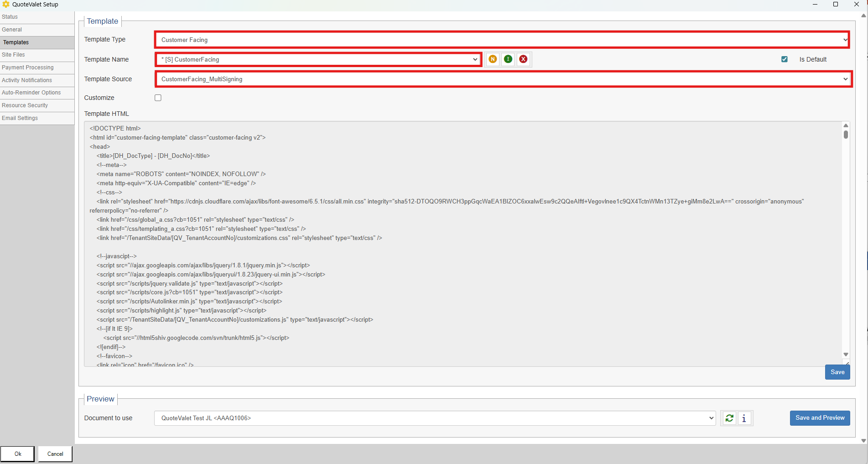Click the green template info icon
Screen dimensions: 868x464
508,59
